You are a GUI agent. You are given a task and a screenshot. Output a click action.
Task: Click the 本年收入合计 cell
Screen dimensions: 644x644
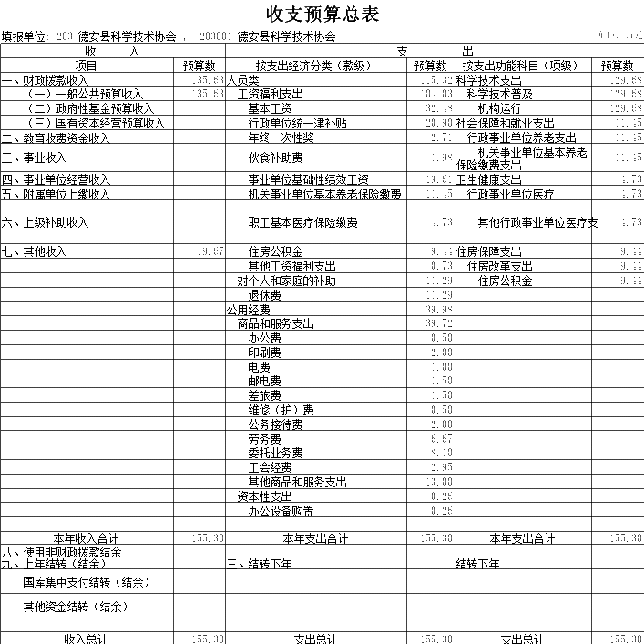click(87, 538)
